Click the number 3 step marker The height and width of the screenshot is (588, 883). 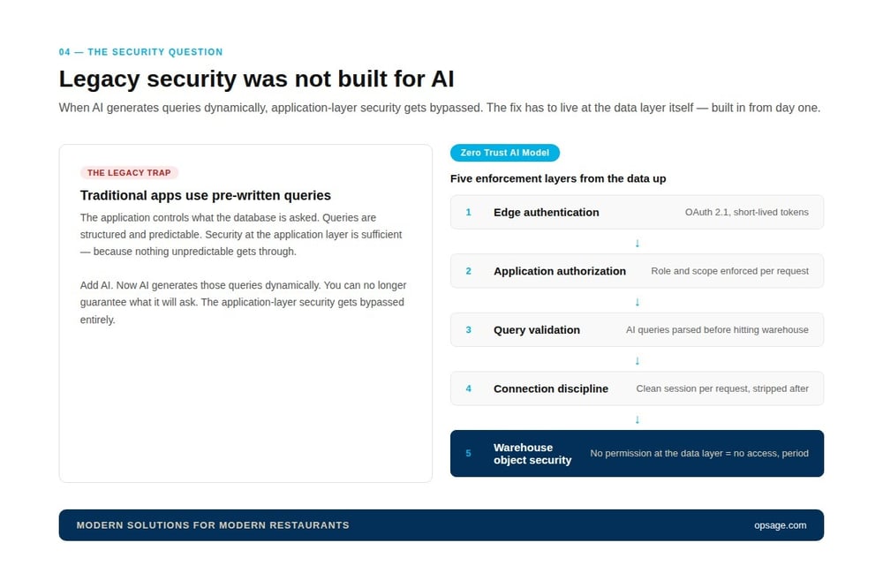click(469, 329)
